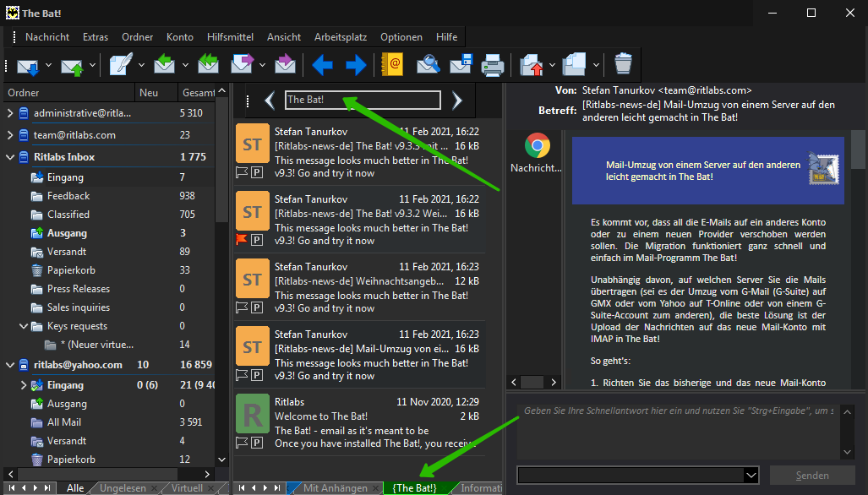
Task: Collapse the ritlabs@yahoo.com account
Action: (x=10, y=364)
